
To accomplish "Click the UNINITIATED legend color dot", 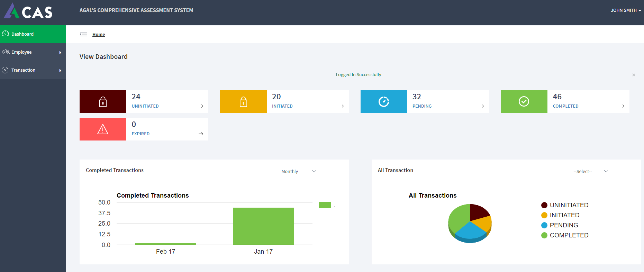I will point(544,205).
